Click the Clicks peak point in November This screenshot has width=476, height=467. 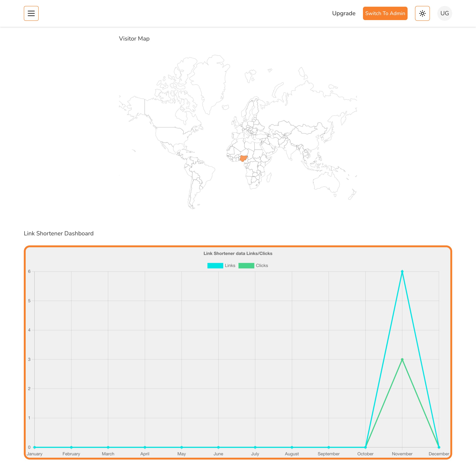(402, 360)
